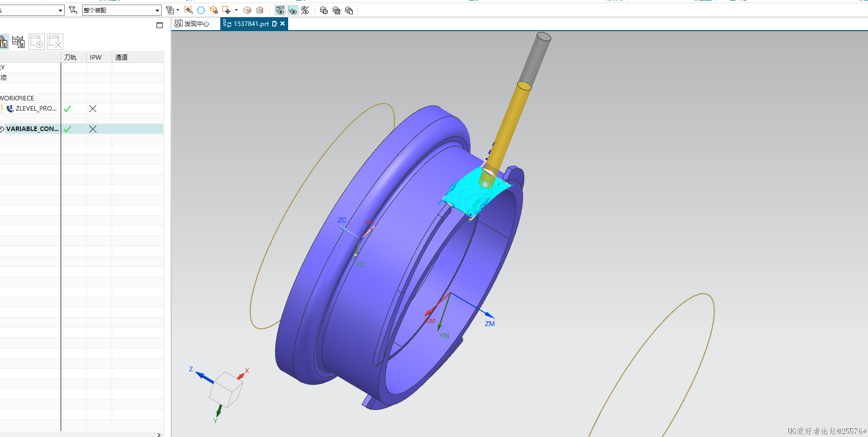Click IPW X mark in ZLEVEL_PRO row
Viewport: 868px width, 437px height.
pyautogui.click(x=93, y=109)
